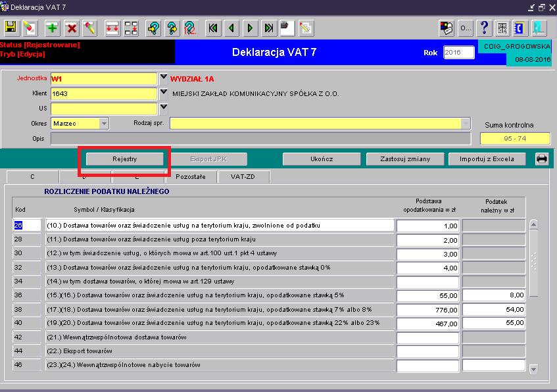557x392 pixels.
Task: Click tax due 54,00 in row 38
Action: pyautogui.click(x=494, y=310)
